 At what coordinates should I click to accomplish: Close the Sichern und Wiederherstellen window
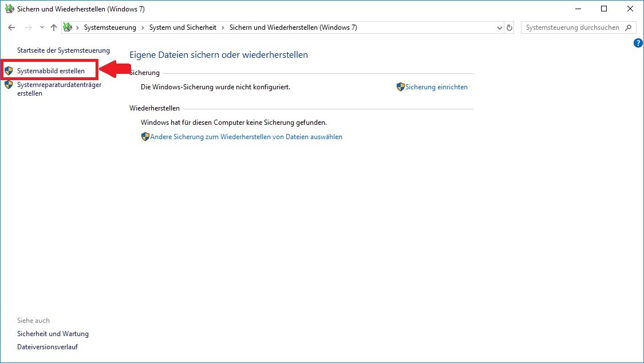630,9
